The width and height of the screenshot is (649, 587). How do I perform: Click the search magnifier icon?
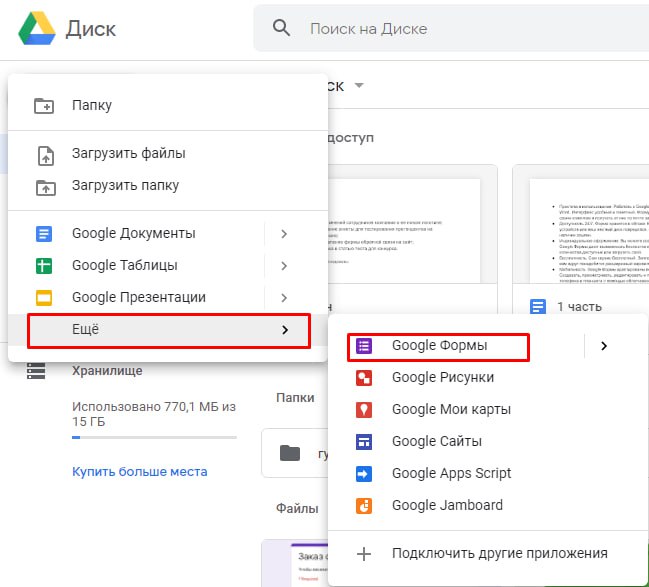click(281, 28)
